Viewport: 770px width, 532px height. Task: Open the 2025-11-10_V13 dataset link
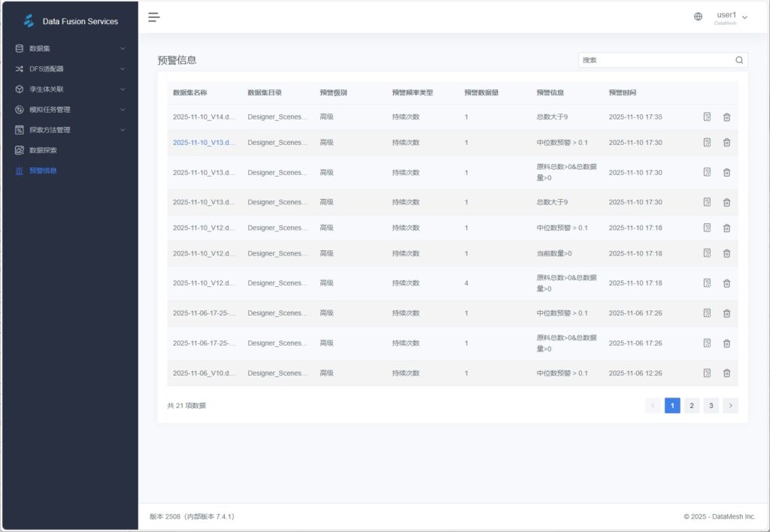(x=204, y=143)
